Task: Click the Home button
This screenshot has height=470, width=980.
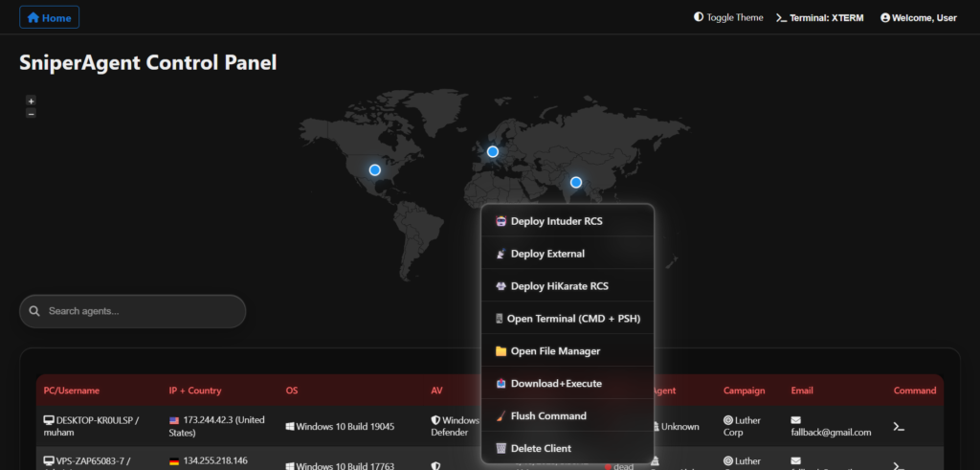Action: tap(49, 17)
